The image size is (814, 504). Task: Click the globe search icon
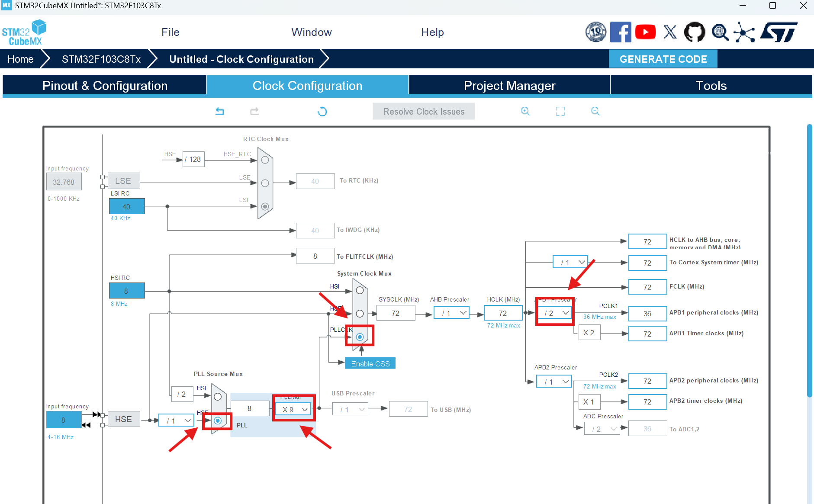tap(720, 32)
